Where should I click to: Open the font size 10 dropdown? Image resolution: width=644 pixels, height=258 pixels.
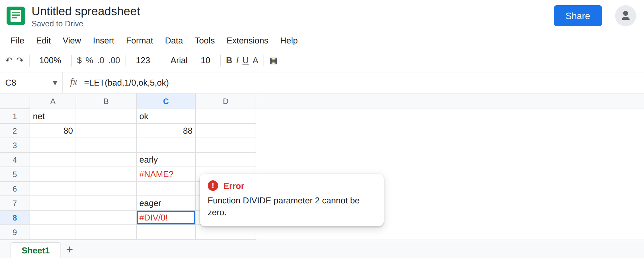[x=206, y=60]
